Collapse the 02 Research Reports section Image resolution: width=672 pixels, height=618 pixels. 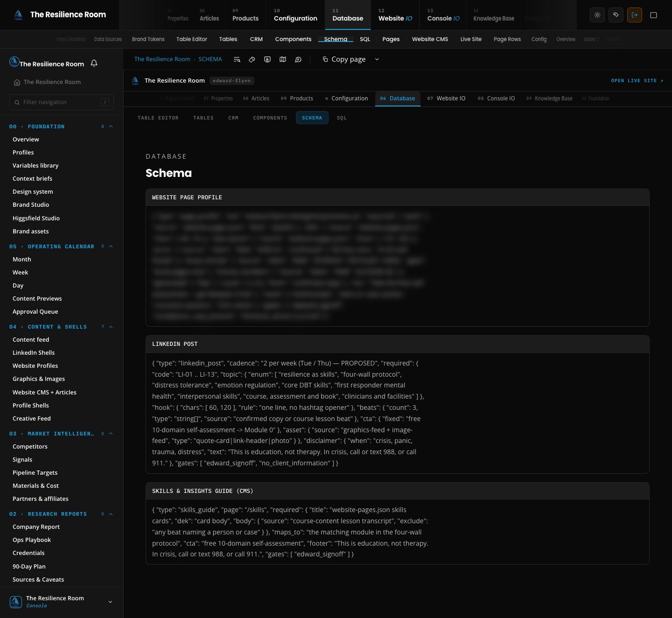[x=111, y=514]
